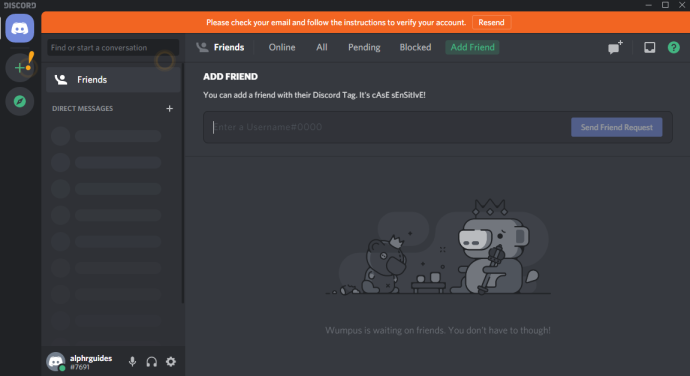Deafen using the headphones icon
690x376 pixels.
[151, 361]
